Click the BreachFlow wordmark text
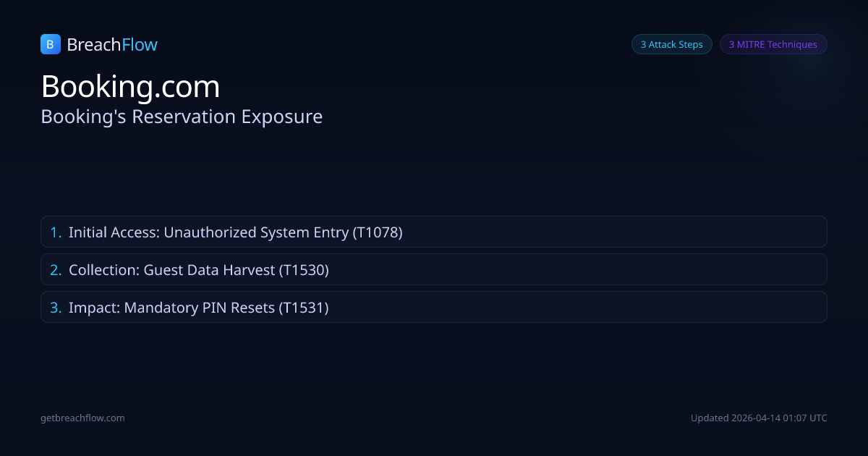 coord(112,45)
